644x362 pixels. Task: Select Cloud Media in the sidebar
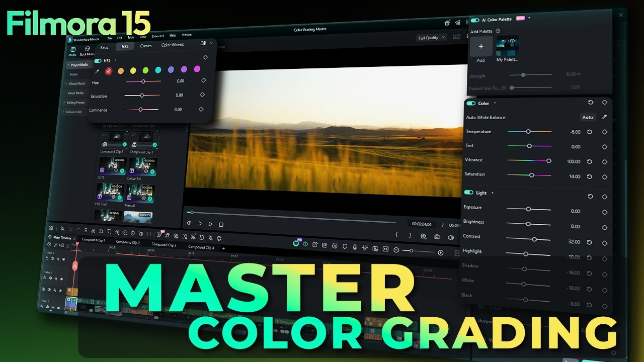[75, 93]
